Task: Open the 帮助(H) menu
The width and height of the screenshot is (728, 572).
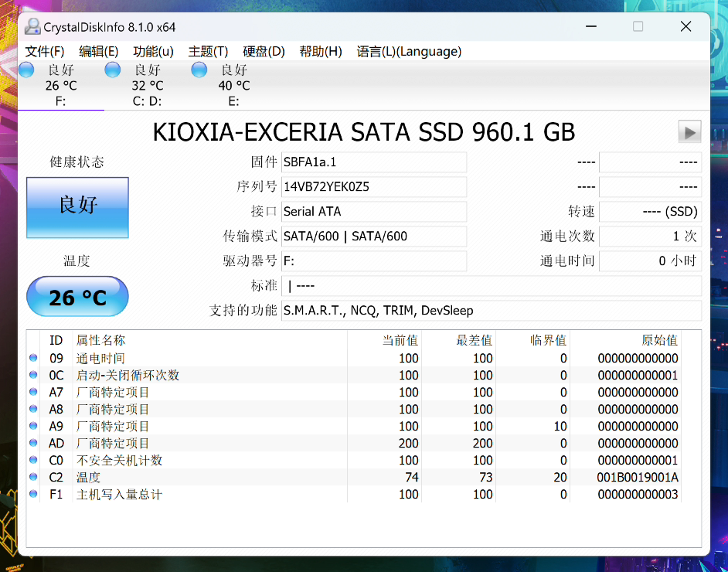Action: [321, 52]
